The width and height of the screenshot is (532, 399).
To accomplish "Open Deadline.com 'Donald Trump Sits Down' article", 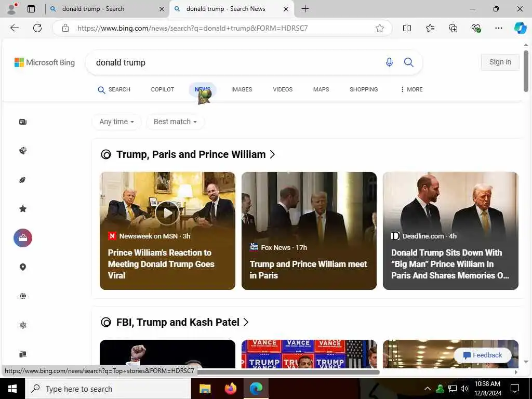I will [450, 264].
